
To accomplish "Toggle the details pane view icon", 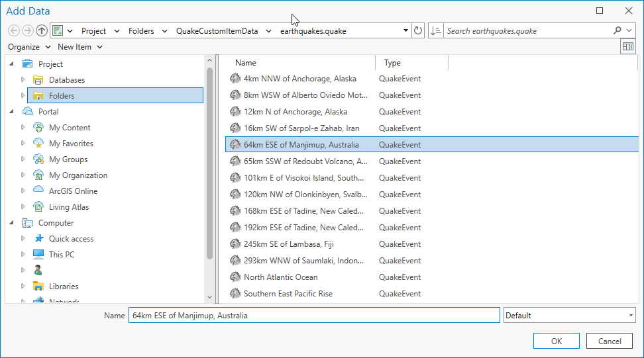I will (627, 46).
